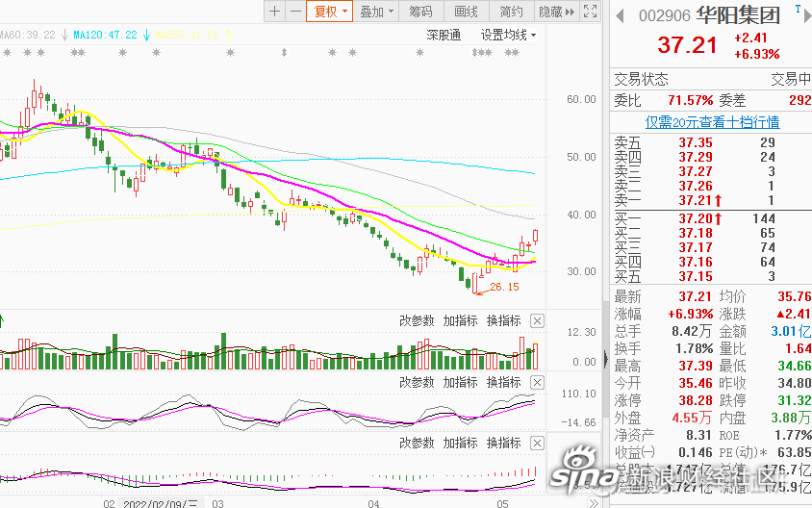Click the MA250 moving average label
The width and height of the screenshot is (812, 508).
(187, 36)
